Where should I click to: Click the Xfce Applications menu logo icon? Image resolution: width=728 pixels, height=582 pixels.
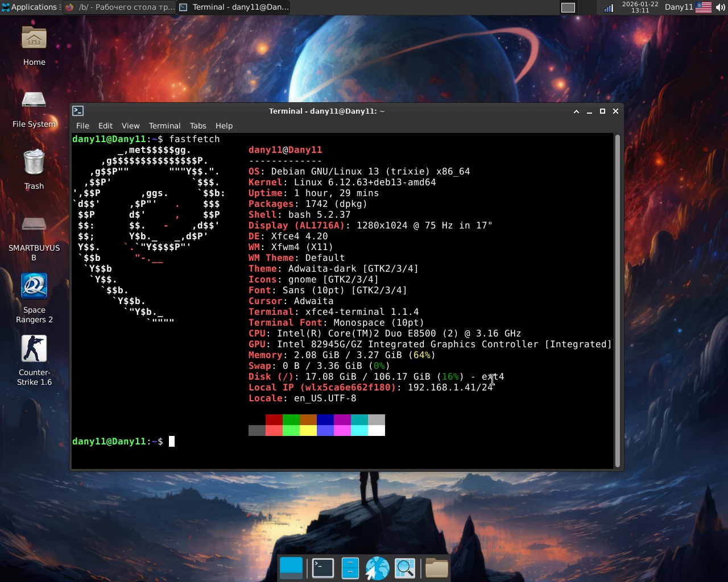(6, 7)
